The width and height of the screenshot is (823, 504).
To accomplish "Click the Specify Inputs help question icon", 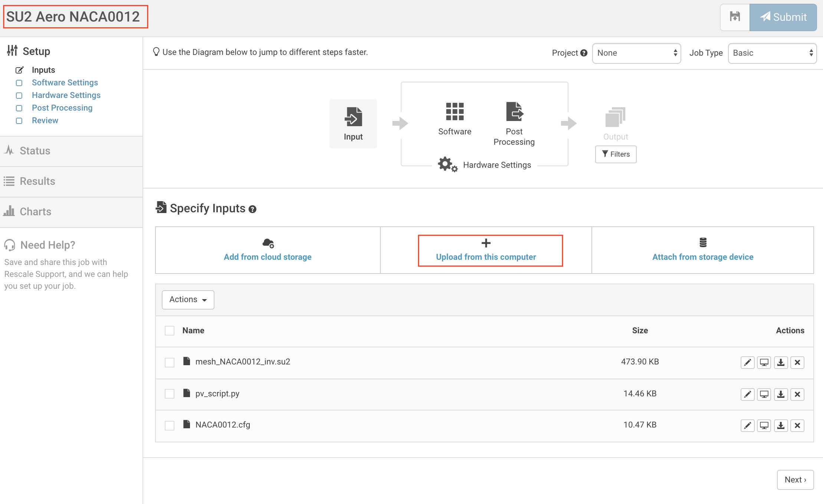I will click(253, 209).
